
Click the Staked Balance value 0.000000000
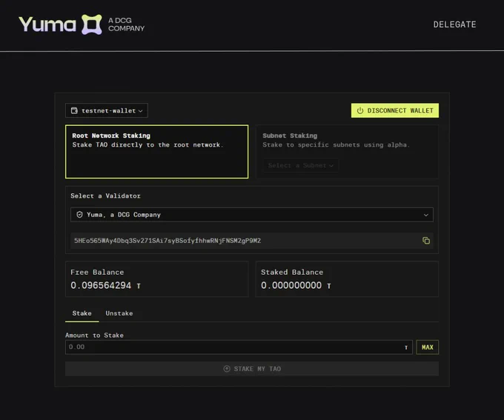(291, 285)
